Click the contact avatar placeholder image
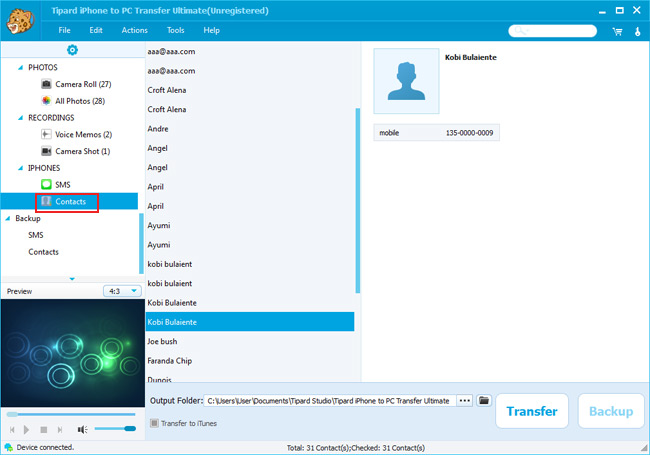 coord(406,81)
